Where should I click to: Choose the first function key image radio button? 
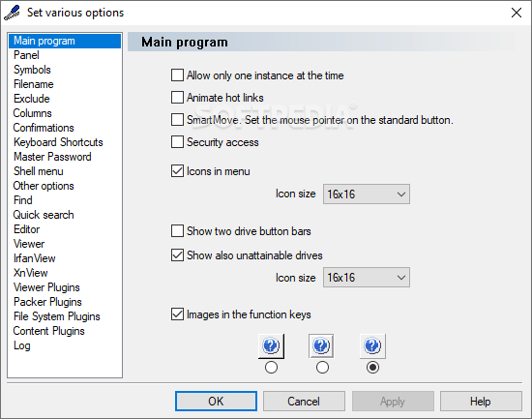tap(271, 368)
